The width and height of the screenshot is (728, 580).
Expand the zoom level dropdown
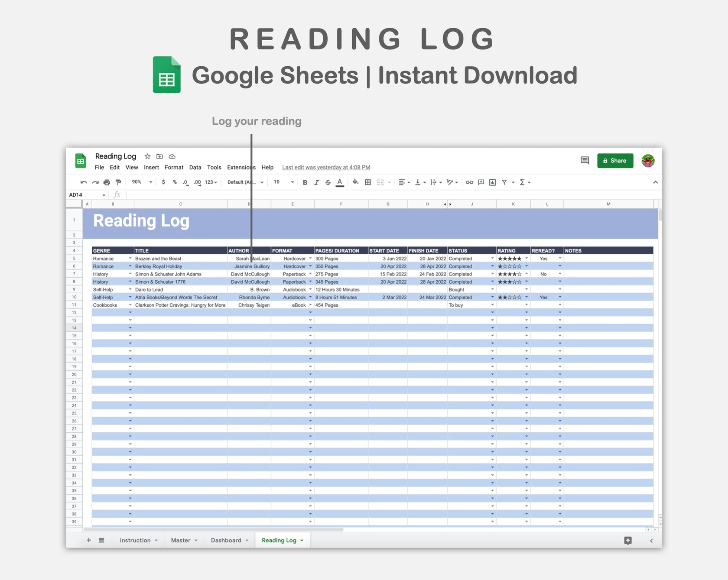click(x=141, y=182)
